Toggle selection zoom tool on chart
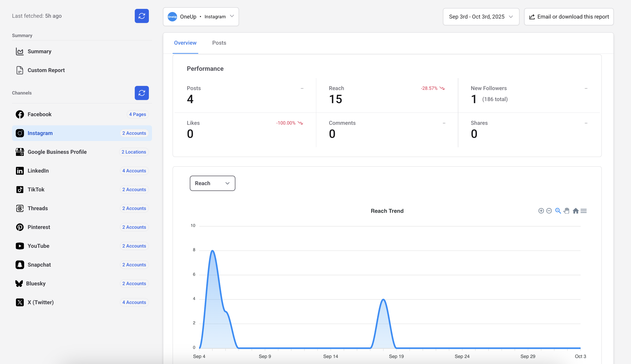The image size is (631, 364). click(x=558, y=211)
